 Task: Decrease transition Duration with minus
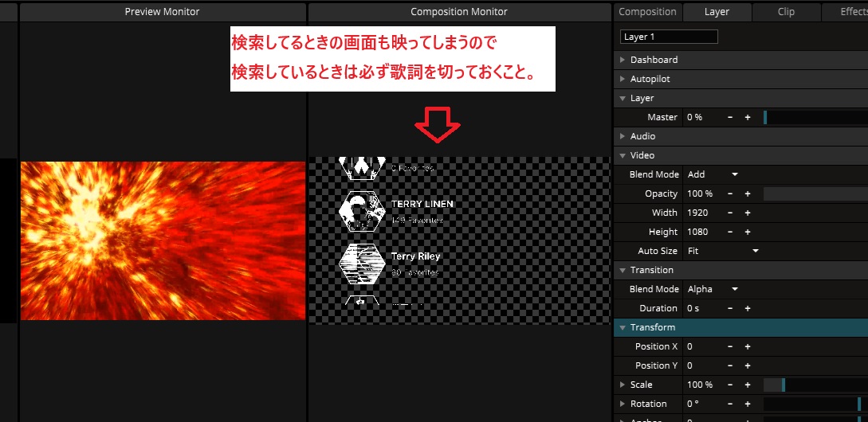730,308
